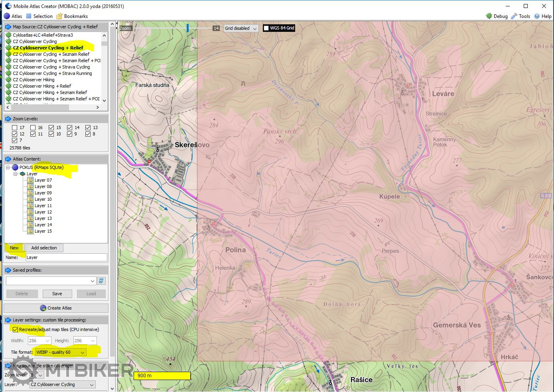Image resolution: width=554 pixels, height=392 pixels.
Task: Click the layer Name text field
Action: 66,257
